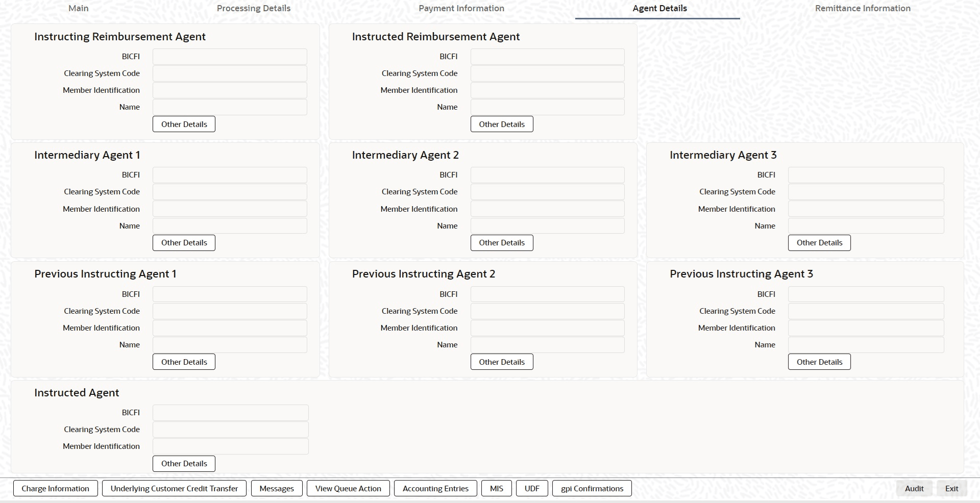Switch to the Main tab
The image size is (980, 503).
click(79, 8)
